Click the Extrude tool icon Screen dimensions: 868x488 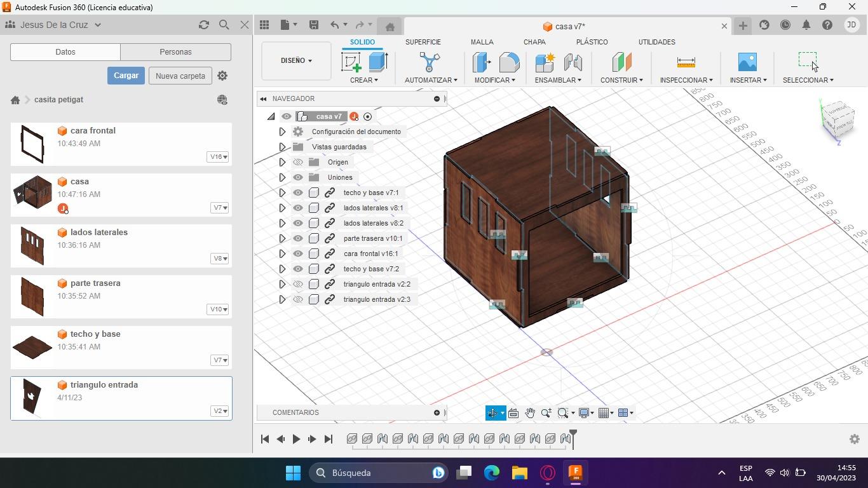[378, 62]
